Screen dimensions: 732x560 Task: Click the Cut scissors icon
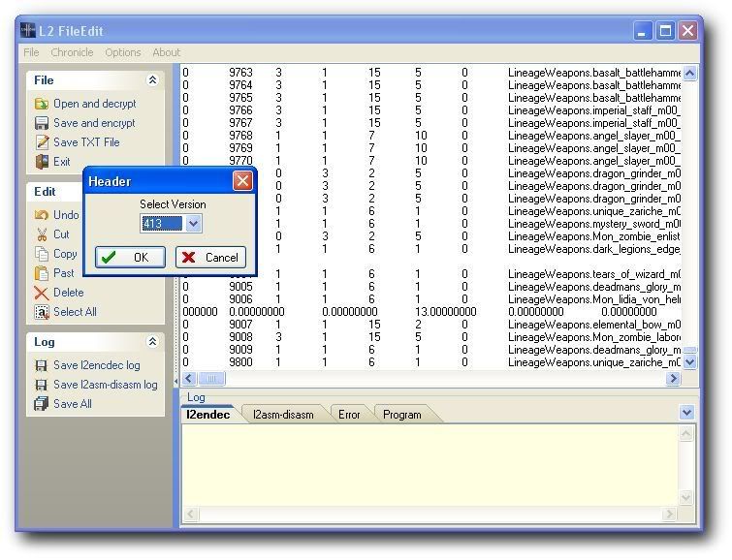pyautogui.click(x=42, y=234)
